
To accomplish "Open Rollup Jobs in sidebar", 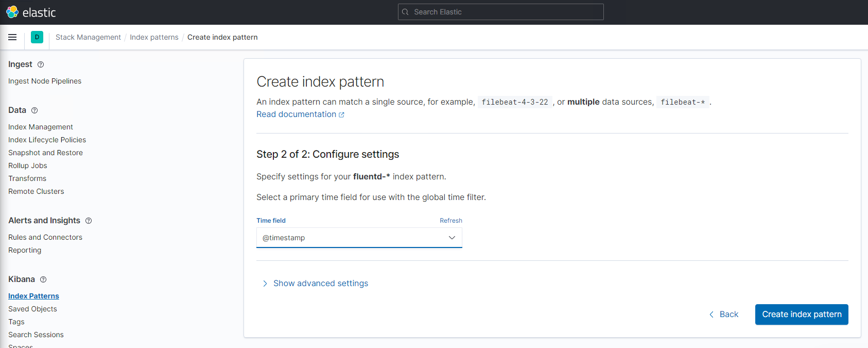I will pyautogui.click(x=28, y=165).
